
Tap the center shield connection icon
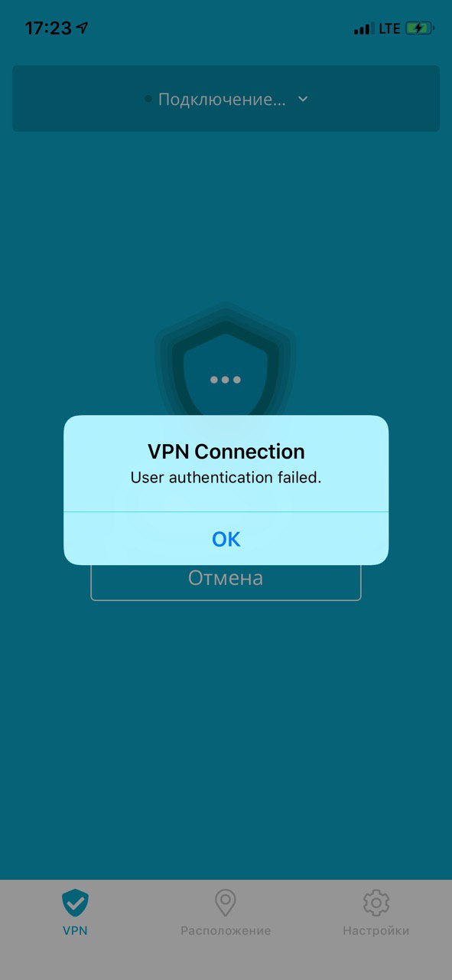226,367
